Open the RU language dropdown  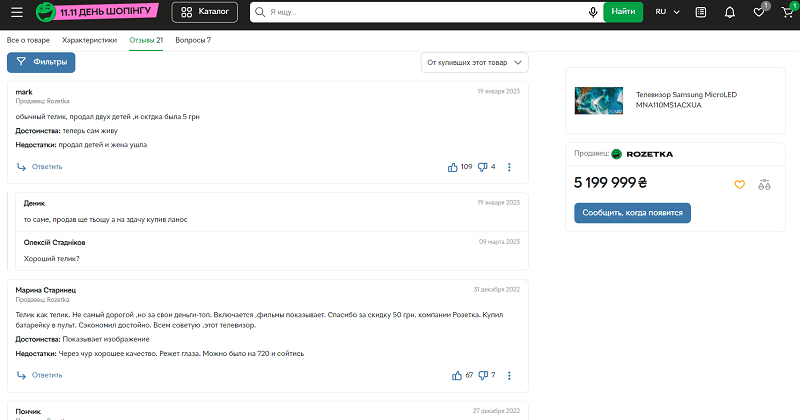[x=667, y=12]
